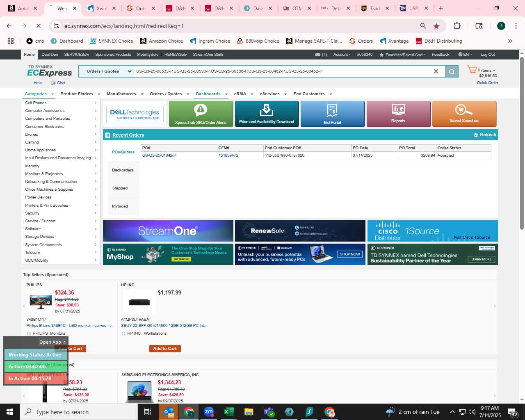
Task: Open File Explorer from the taskbar
Action: coord(249,412)
